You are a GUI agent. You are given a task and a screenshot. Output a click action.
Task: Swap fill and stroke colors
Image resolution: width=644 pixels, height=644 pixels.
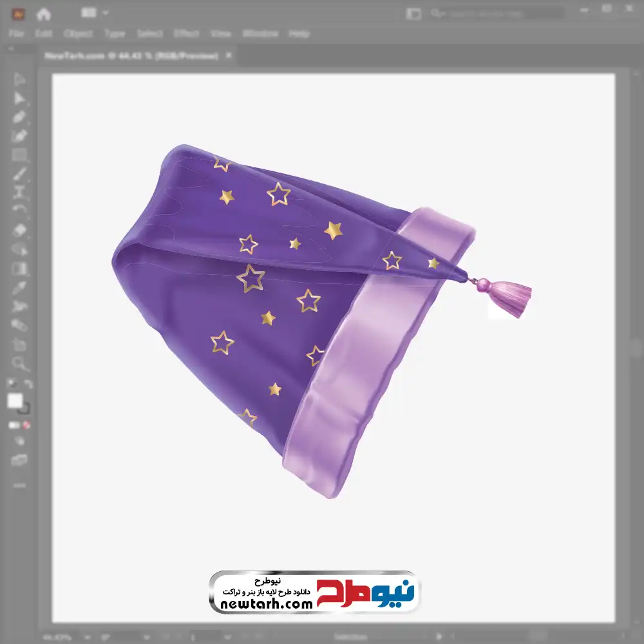[x=28, y=384]
